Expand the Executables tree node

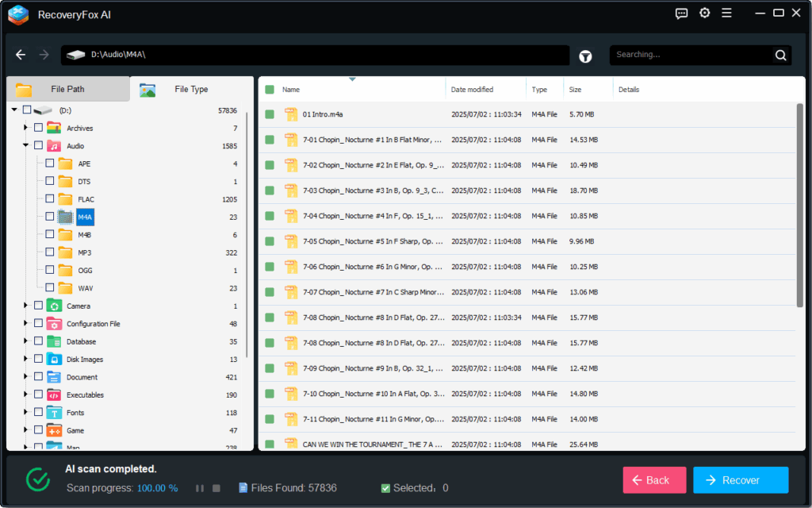pos(25,394)
